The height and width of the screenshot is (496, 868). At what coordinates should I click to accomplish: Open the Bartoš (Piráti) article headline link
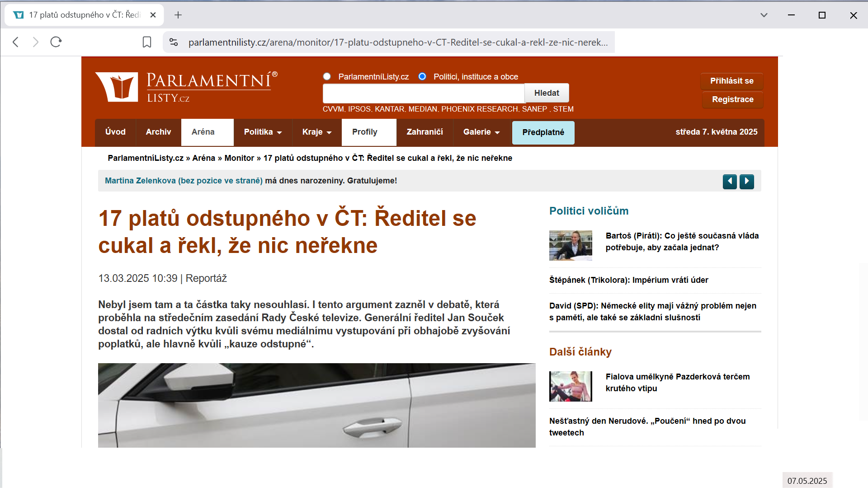coord(682,242)
